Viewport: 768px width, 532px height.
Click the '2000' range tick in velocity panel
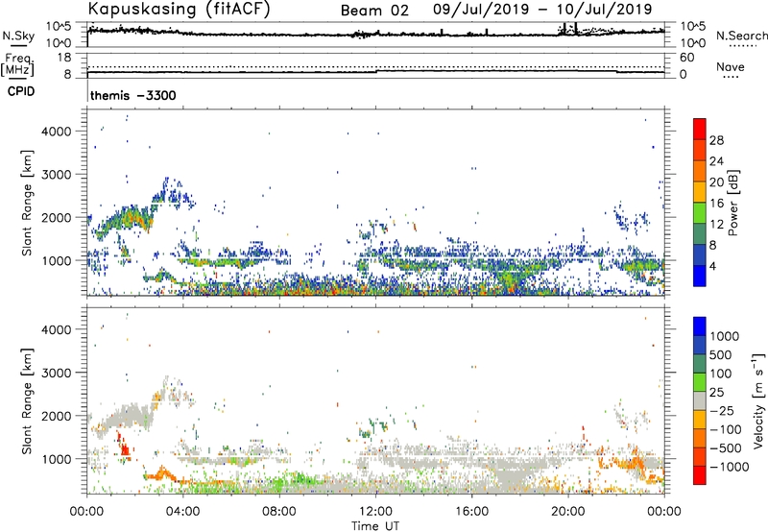(x=57, y=416)
